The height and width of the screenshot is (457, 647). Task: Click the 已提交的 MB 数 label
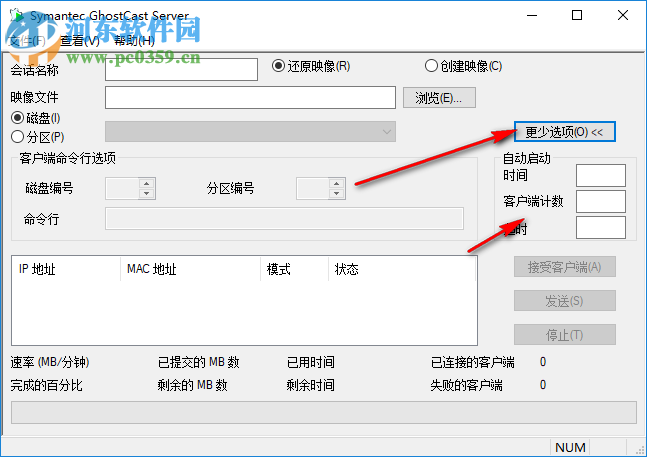[198, 362]
